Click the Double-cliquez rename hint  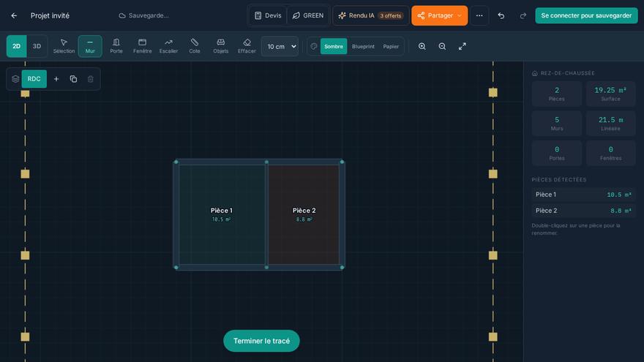tap(576, 229)
